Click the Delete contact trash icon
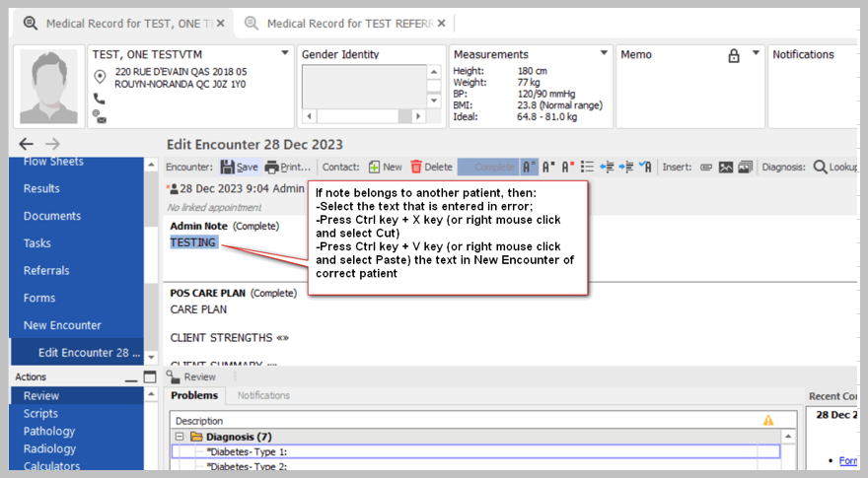The image size is (868, 478). (416, 168)
